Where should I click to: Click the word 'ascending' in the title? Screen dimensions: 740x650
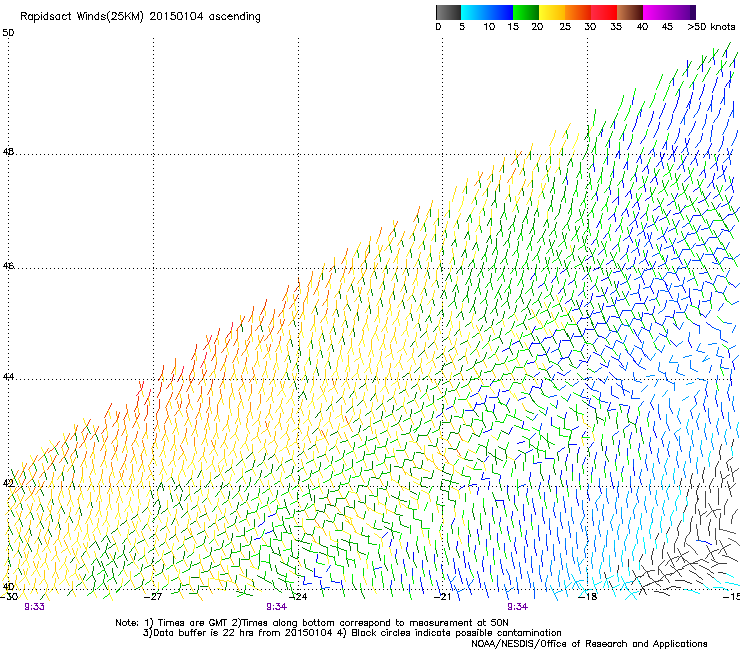pos(235,17)
